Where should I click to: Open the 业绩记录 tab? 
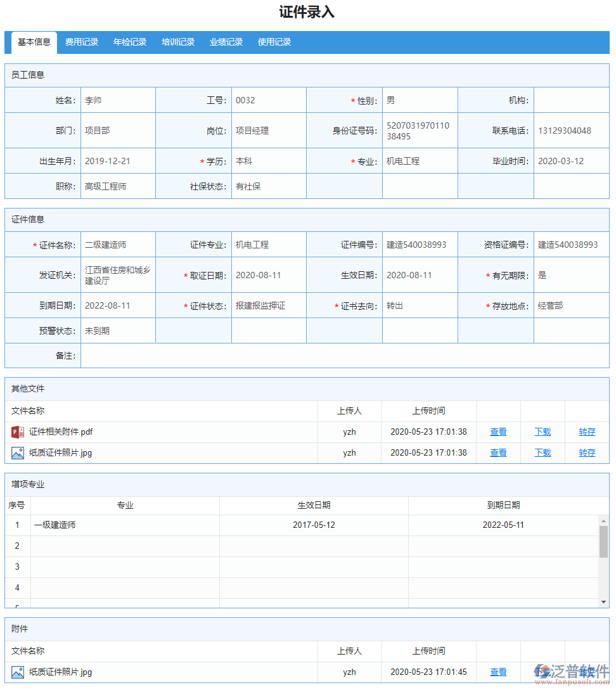pyautogui.click(x=226, y=42)
